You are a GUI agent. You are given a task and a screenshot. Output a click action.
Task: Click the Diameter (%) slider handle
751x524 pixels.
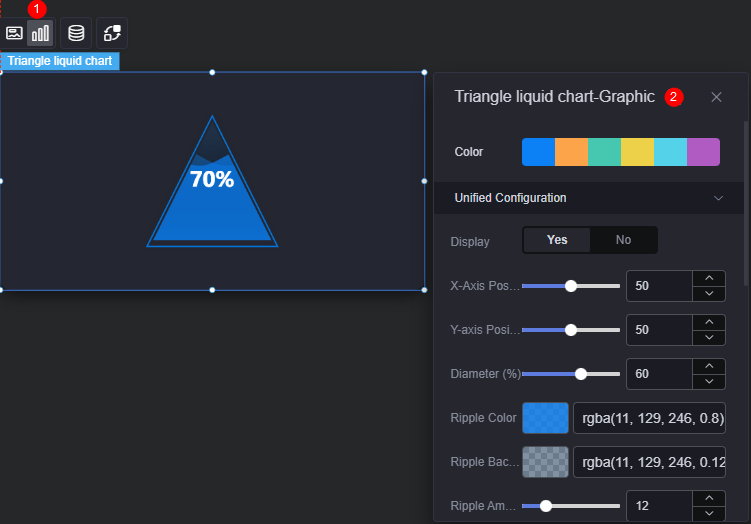[580, 374]
